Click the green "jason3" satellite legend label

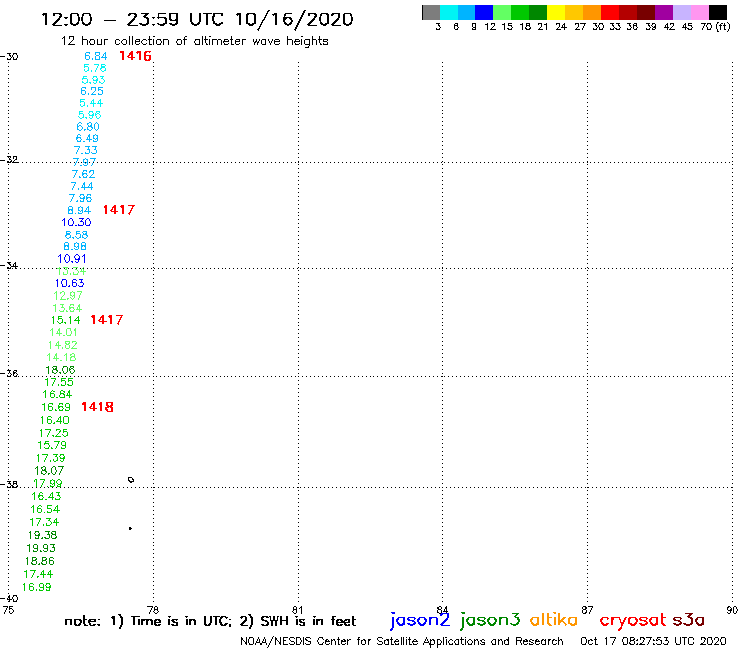pos(490,620)
